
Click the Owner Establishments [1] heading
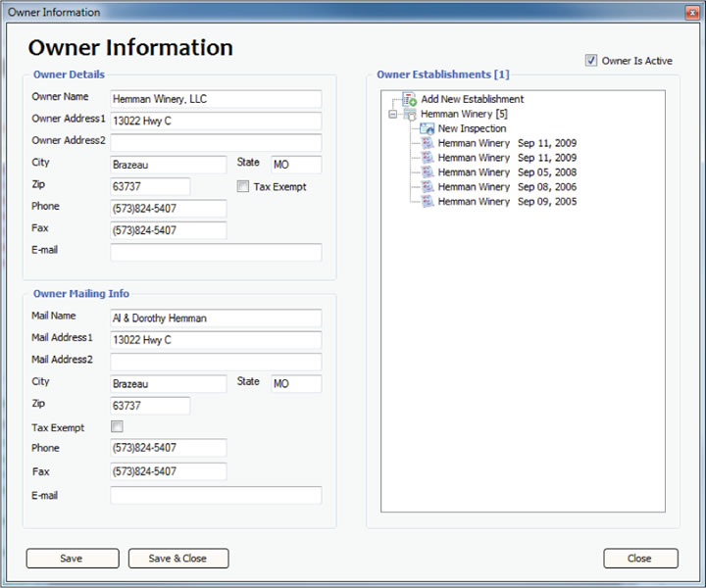pos(443,74)
